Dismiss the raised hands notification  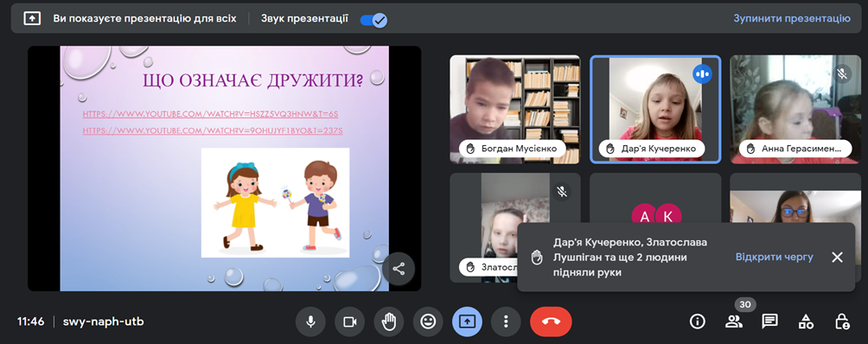point(837,257)
